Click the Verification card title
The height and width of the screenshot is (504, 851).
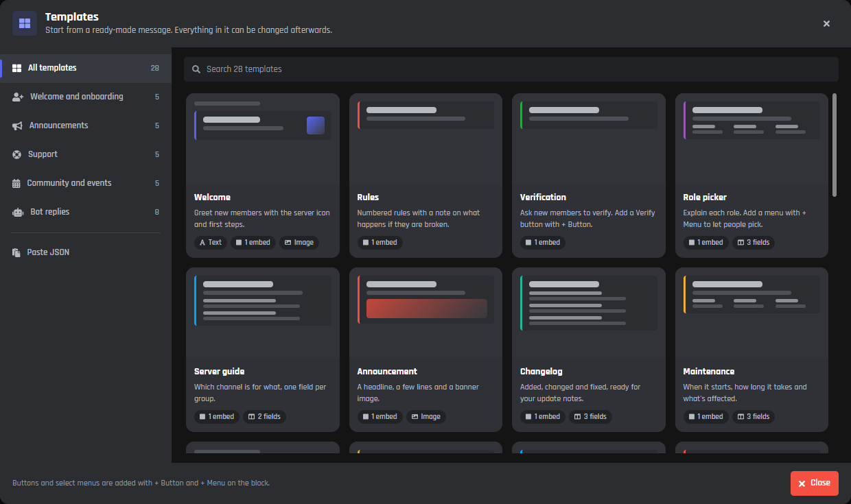[543, 197]
